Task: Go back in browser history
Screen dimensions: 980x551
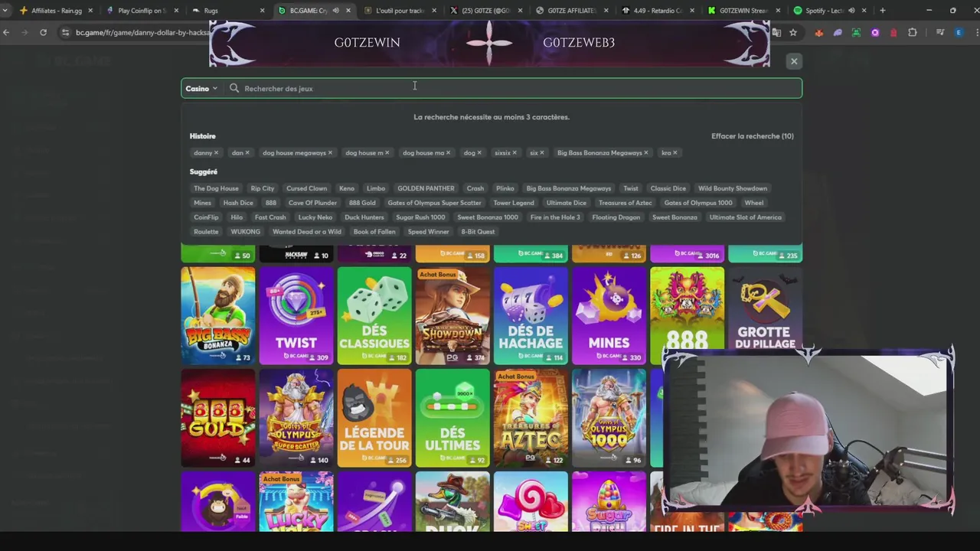Action: (6, 33)
